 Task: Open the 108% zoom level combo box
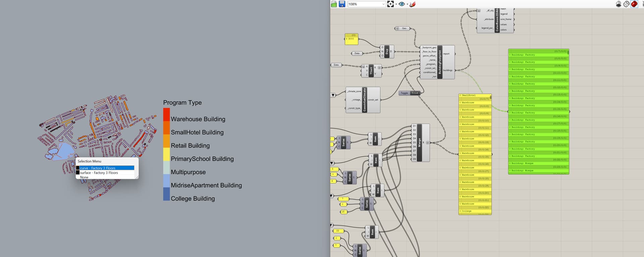366,4
